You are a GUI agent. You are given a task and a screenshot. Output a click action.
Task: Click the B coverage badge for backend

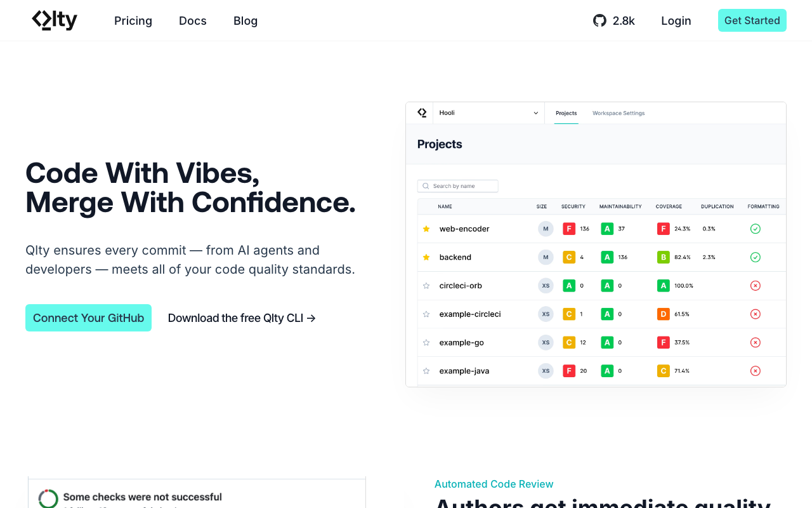tap(664, 257)
